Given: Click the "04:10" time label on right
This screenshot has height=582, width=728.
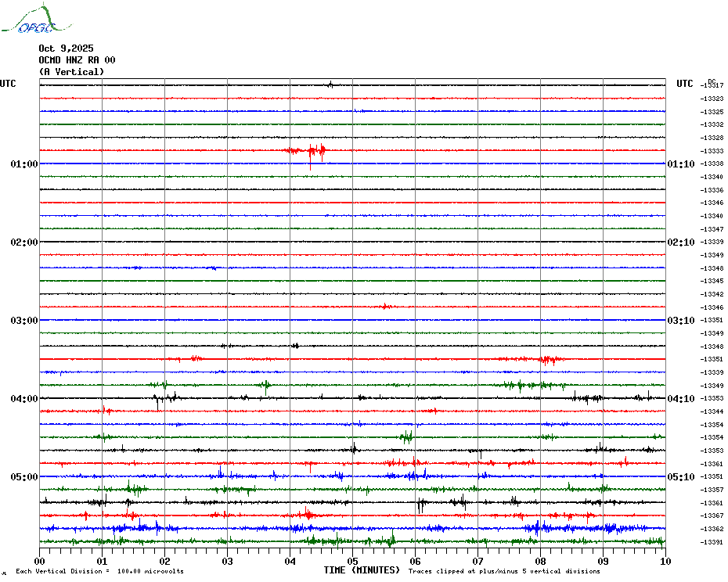Looking at the screenshot, I should tap(681, 399).
